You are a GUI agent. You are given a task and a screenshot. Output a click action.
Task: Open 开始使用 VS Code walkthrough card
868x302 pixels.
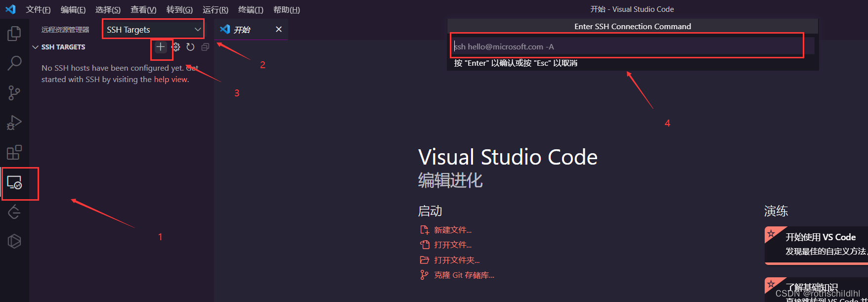click(816, 245)
